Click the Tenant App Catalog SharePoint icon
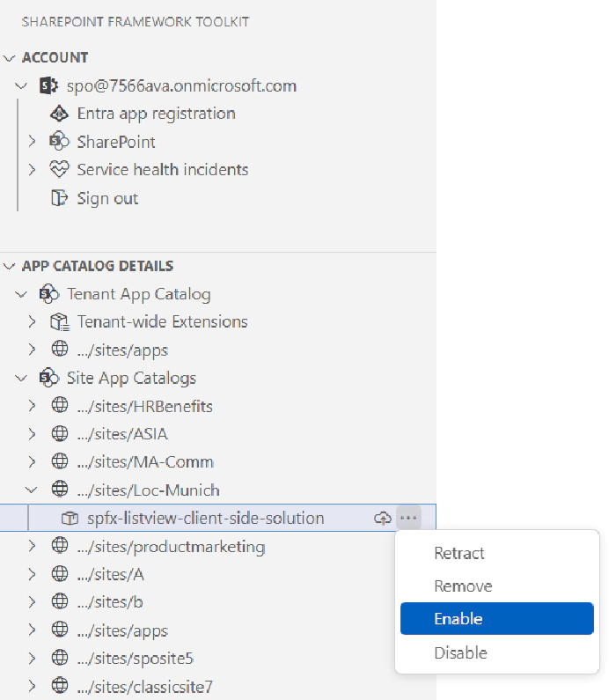Screen dimensions: 616x700 49,294
